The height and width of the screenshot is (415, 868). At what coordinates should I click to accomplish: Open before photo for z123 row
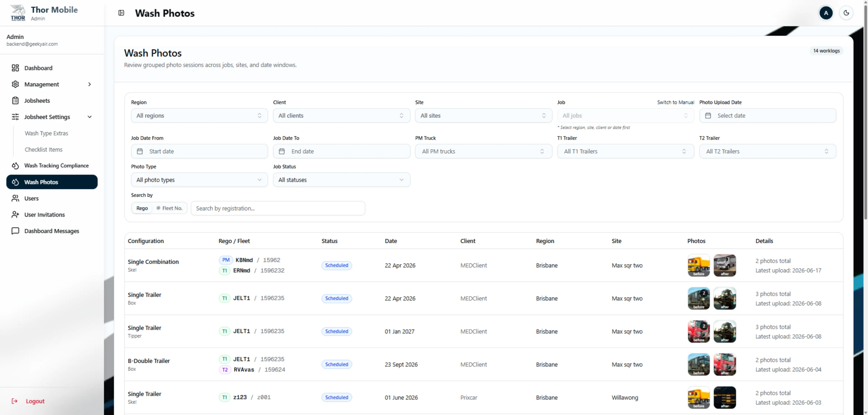click(x=698, y=397)
